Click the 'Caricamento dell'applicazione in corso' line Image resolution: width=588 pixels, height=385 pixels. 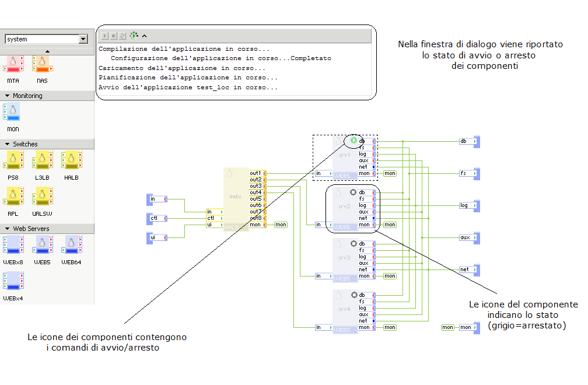click(182, 68)
